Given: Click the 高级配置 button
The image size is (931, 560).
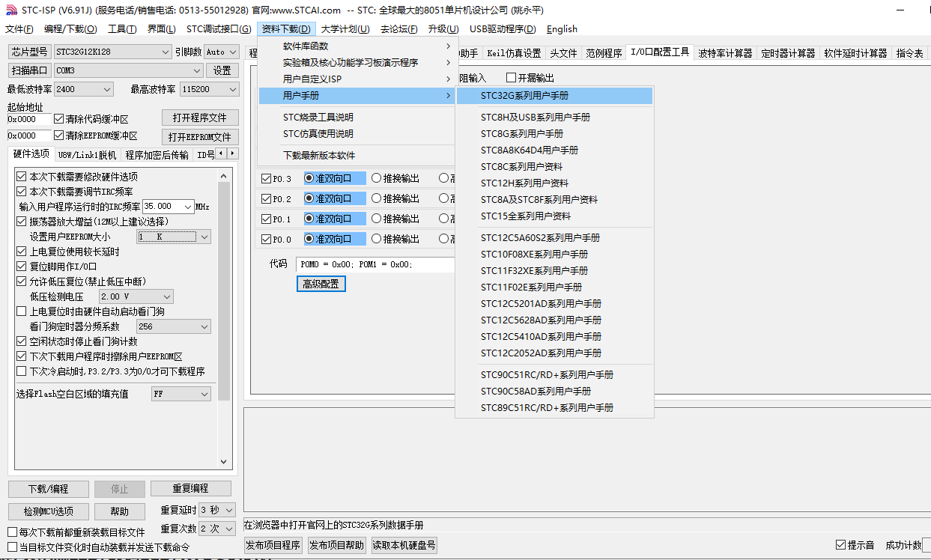Looking at the screenshot, I should (321, 284).
